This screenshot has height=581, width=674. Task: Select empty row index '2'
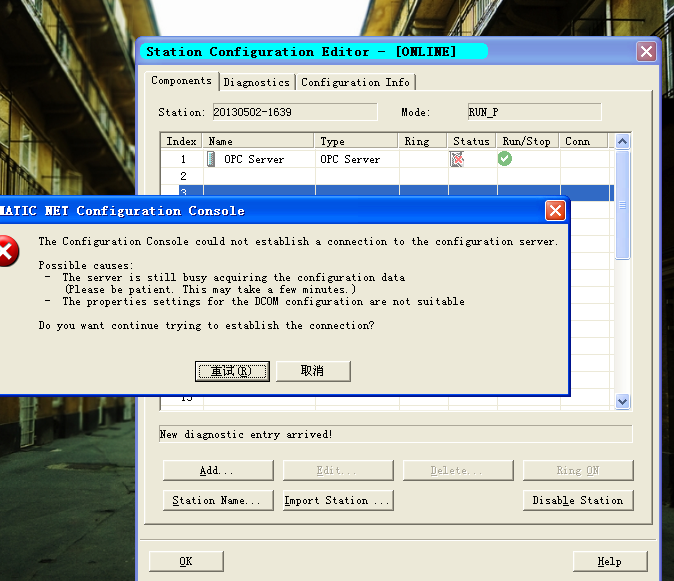pyautogui.click(x=183, y=176)
